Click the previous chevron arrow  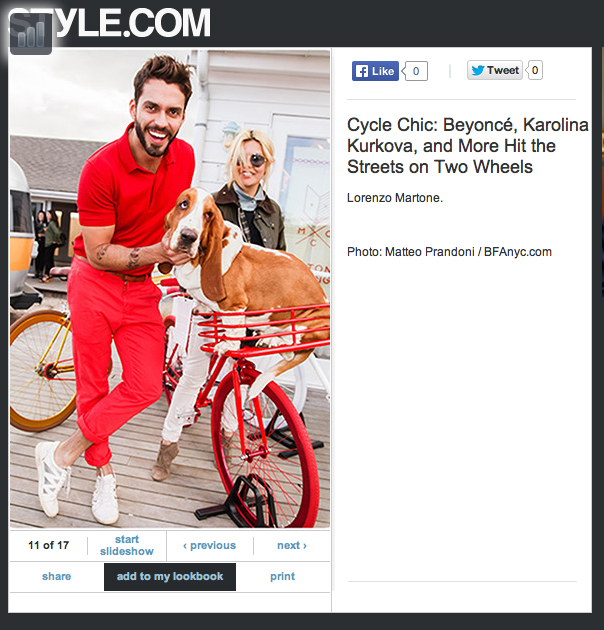tap(185, 546)
